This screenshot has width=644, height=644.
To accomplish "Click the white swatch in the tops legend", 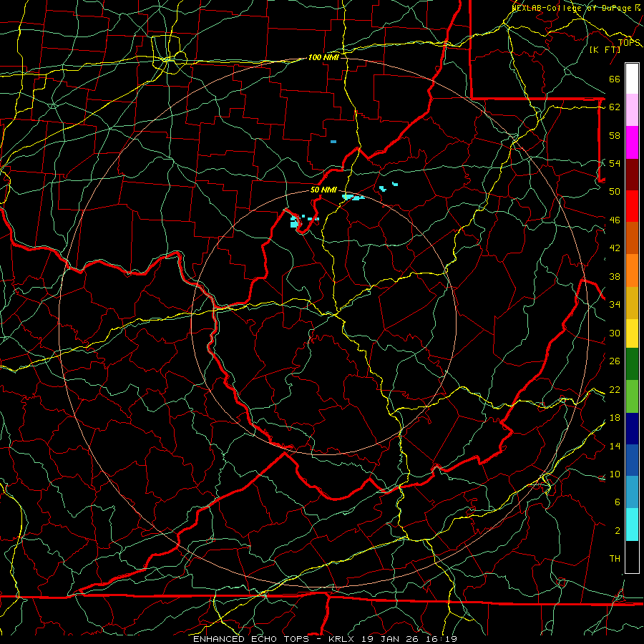I will tap(632, 79).
